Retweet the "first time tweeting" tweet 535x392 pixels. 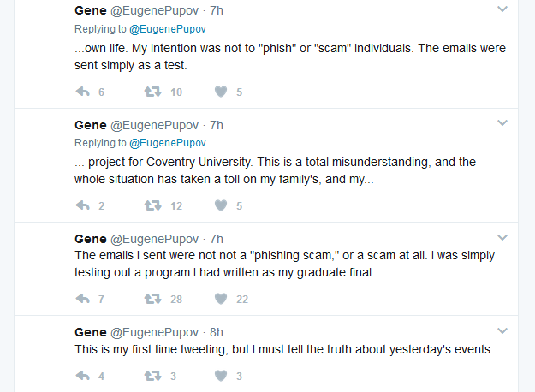click(x=152, y=376)
